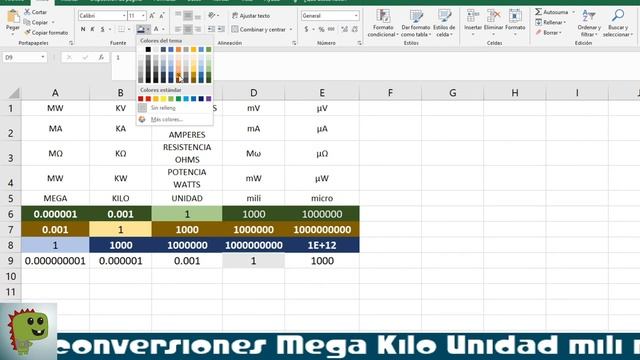Open the font size 11 dropdown

pos(143,16)
